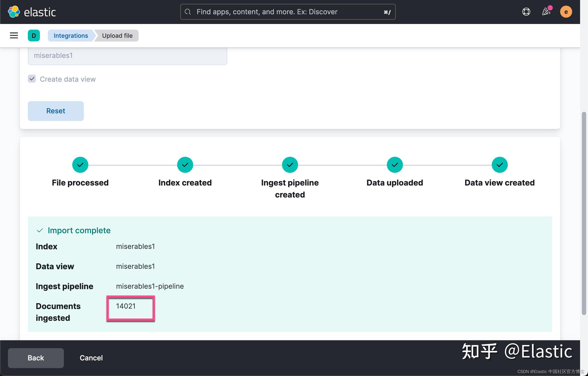Viewport: 588px width, 376px height.
Task: Click the Index created checkmark step
Action: 185,164
